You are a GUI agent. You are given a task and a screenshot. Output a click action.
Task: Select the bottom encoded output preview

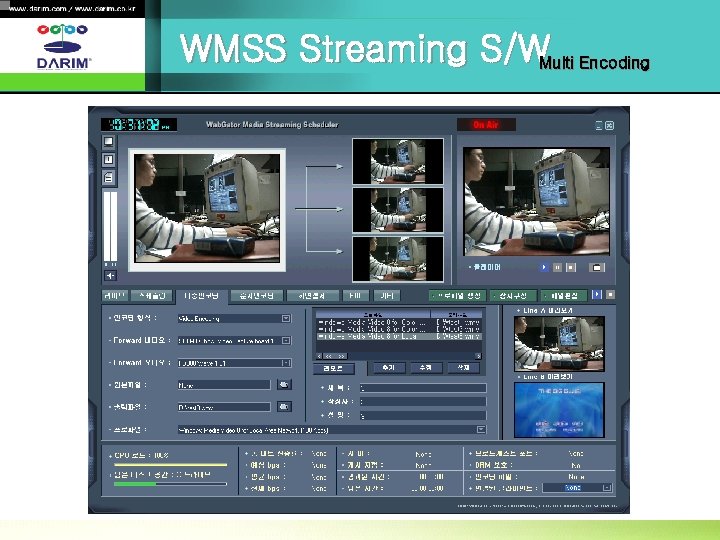tap(398, 259)
